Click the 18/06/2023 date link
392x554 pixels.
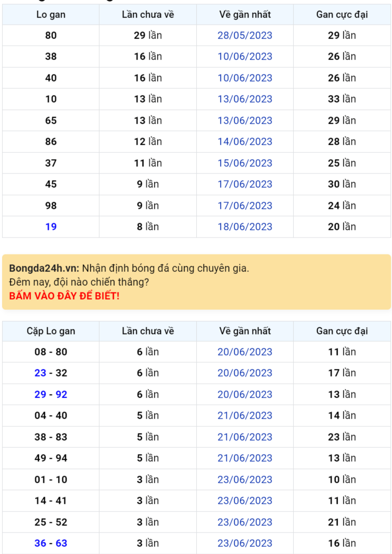coord(245,227)
